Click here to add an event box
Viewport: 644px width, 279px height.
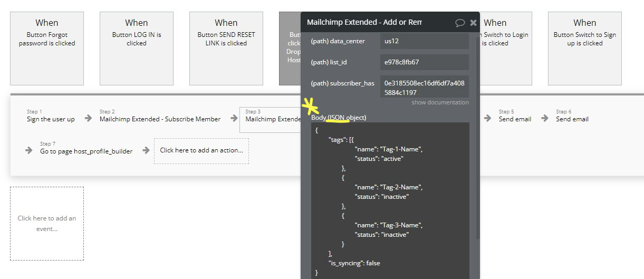tap(47, 224)
